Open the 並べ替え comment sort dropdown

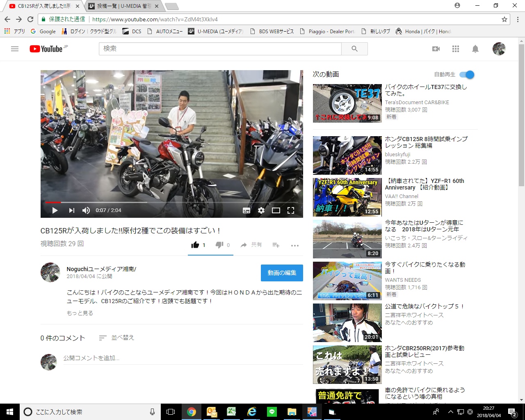[x=116, y=338]
